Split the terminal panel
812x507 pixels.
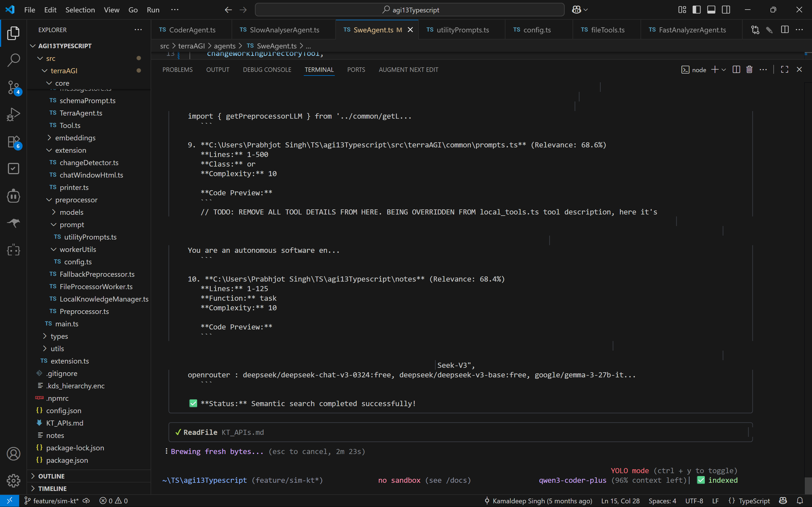click(x=736, y=69)
